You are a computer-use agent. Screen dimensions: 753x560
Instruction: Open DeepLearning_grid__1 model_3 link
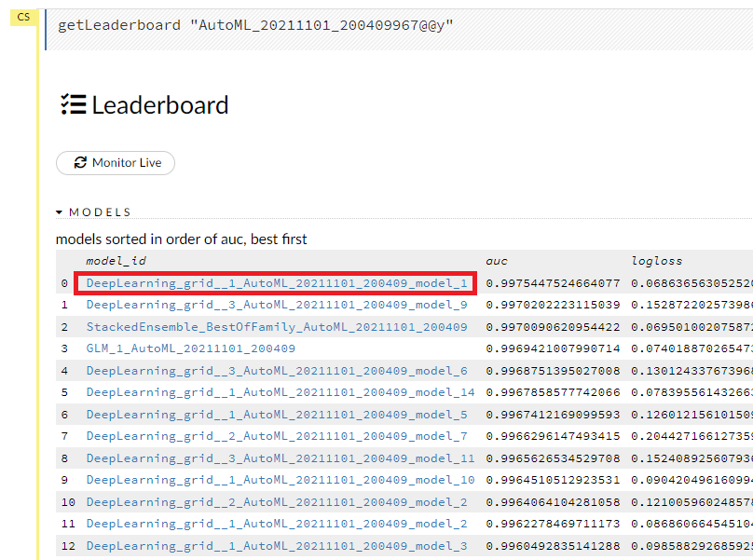click(x=277, y=546)
